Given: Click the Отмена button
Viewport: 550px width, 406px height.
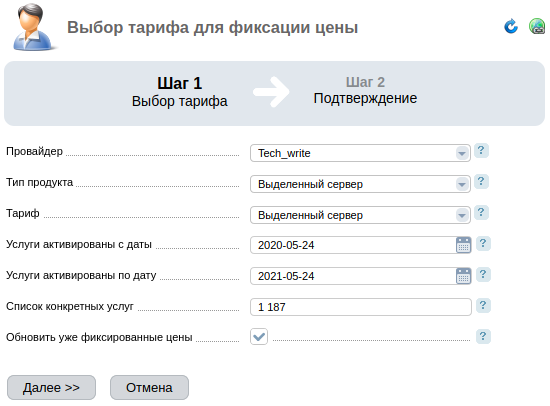Looking at the screenshot, I should click(149, 387).
